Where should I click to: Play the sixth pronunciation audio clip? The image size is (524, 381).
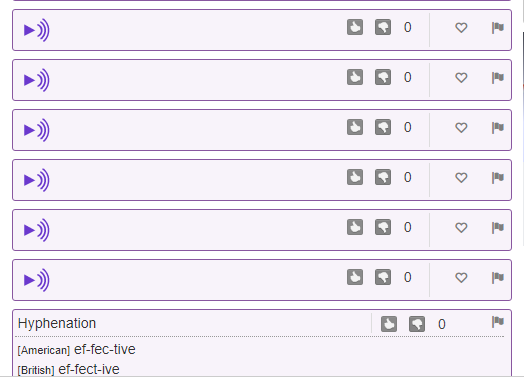tap(37, 280)
